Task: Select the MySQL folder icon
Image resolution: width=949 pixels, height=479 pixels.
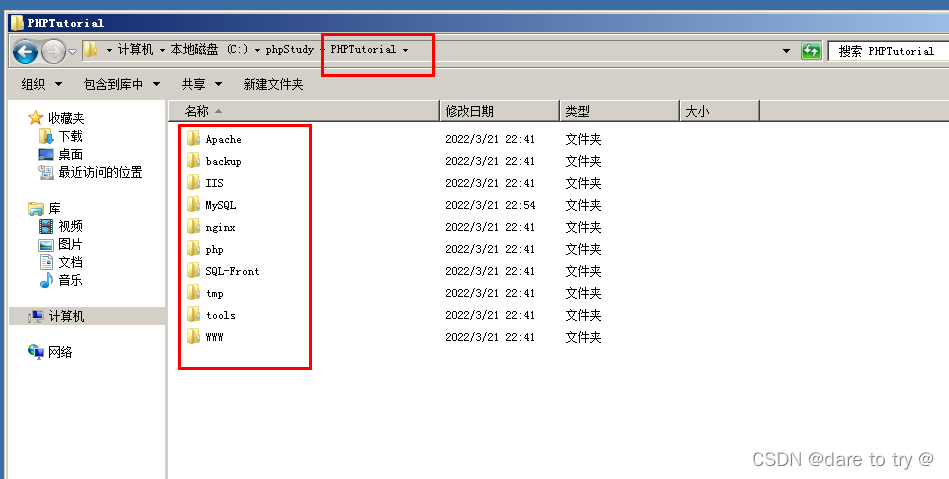Action: point(194,205)
